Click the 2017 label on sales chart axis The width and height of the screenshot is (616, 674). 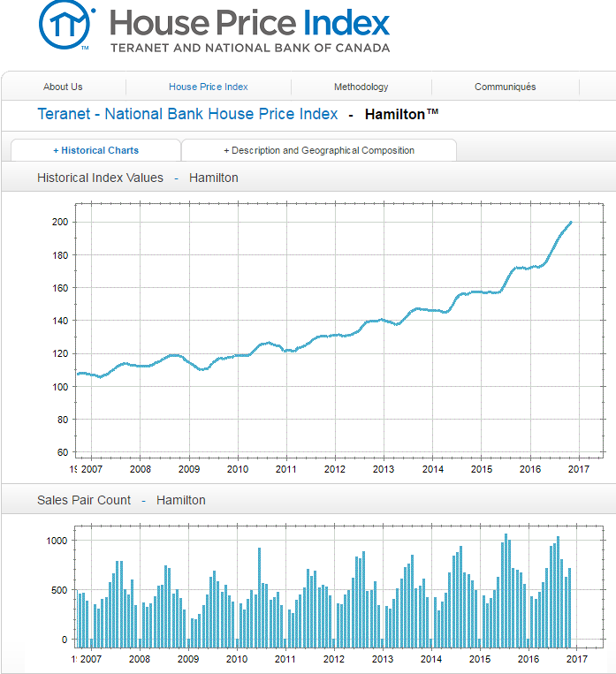576,659
